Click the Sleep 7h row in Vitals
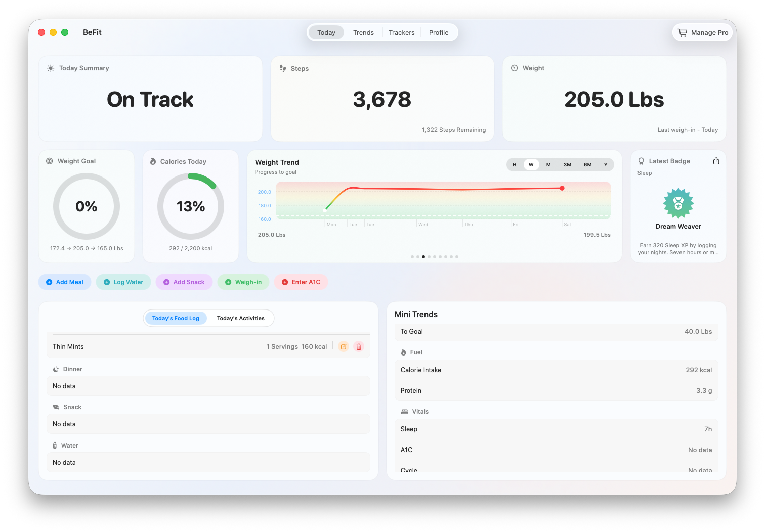 tap(556, 429)
